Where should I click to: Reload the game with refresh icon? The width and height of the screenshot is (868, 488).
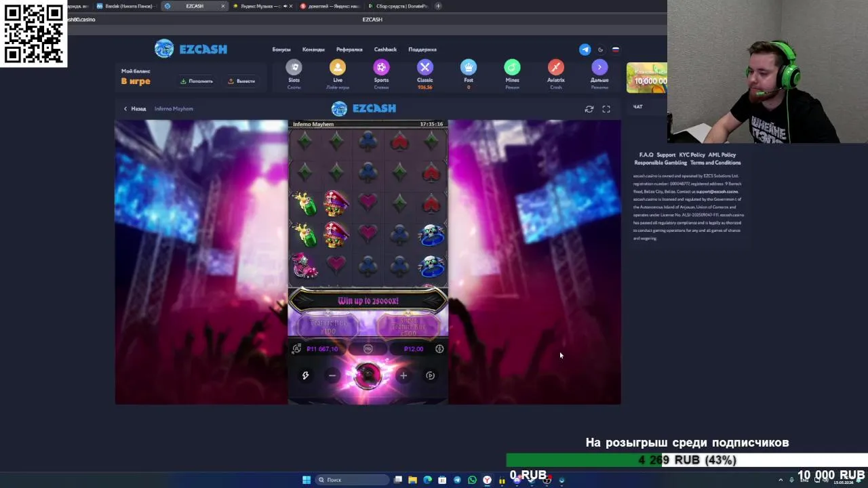pyautogui.click(x=589, y=108)
